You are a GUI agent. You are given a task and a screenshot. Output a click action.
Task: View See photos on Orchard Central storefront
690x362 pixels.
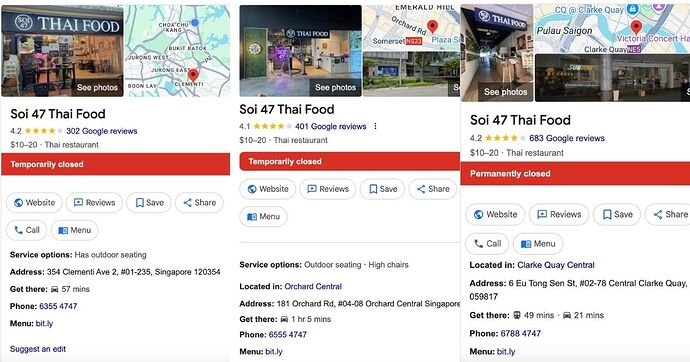tap(335, 88)
